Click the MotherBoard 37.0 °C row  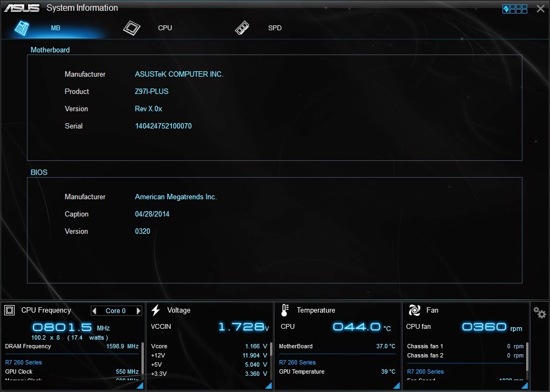click(337, 347)
